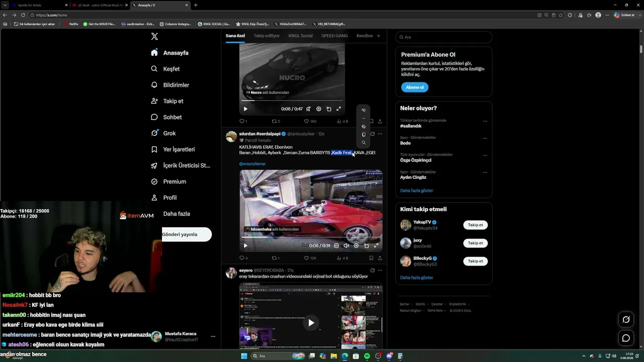Viewport: 644px width, 362px height.
Task: Share sıkırdan's red car post
Action: (380, 258)
